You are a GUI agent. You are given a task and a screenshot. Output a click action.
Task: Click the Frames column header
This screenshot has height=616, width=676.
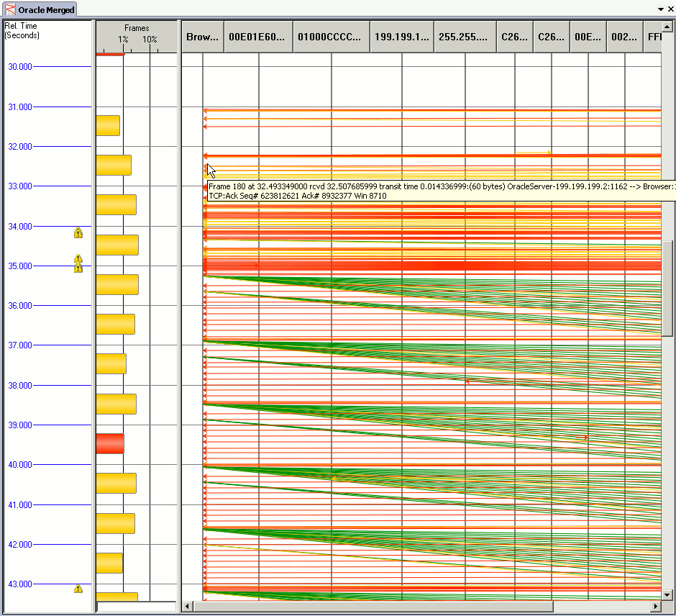(137, 28)
